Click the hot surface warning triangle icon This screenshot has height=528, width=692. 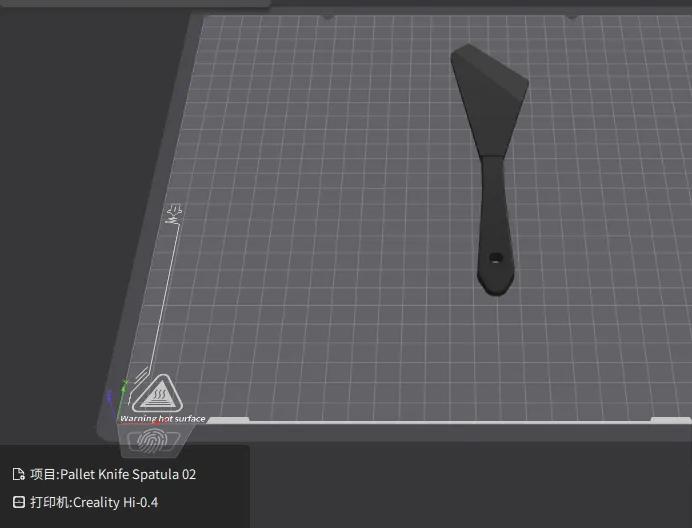(x=158, y=394)
